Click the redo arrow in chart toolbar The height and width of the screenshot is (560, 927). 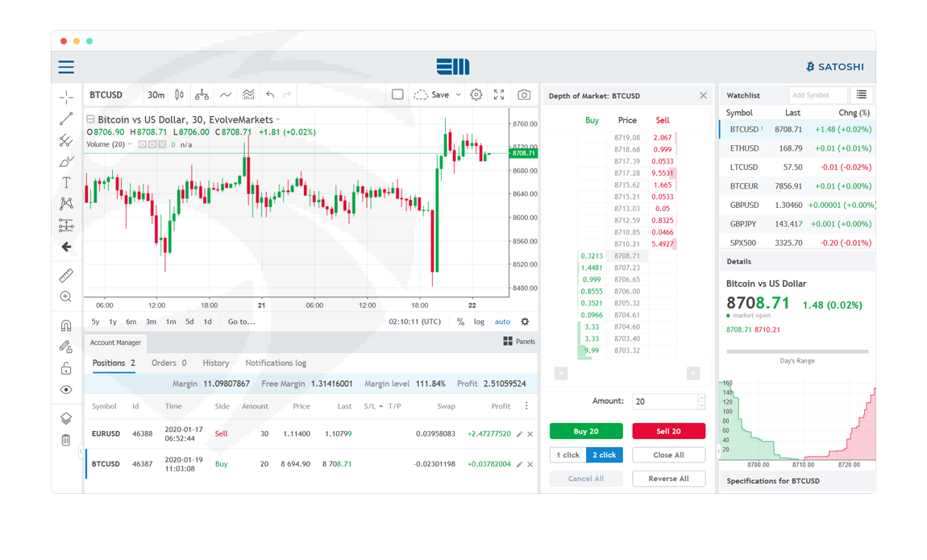coord(287,94)
